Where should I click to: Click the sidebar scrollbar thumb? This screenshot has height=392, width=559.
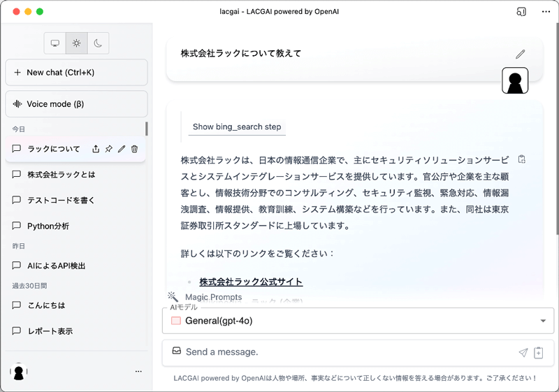coord(147,129)
